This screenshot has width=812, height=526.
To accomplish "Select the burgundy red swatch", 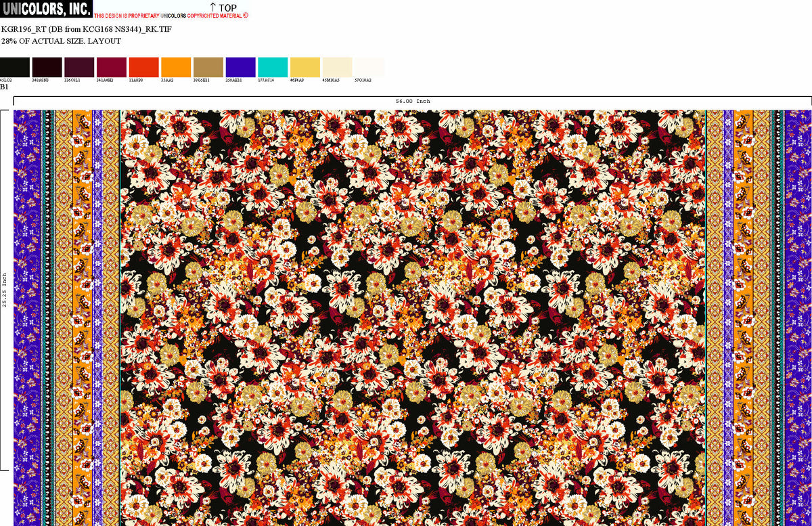I will pos(112,67).
